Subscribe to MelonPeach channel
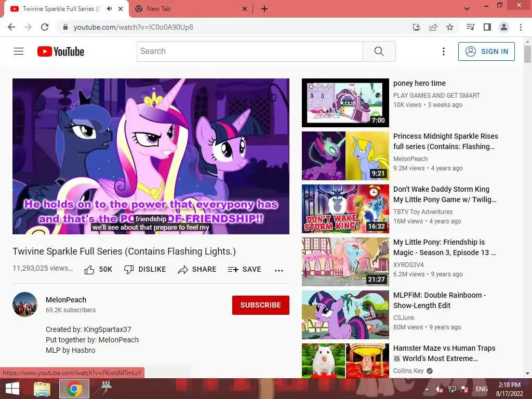532x399 pixels. click(x=261, y=305)
